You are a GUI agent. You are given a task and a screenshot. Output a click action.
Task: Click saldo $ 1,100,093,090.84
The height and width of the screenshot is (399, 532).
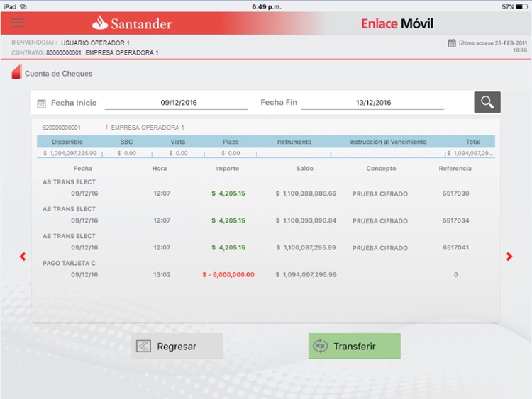(x=306, y=220)
